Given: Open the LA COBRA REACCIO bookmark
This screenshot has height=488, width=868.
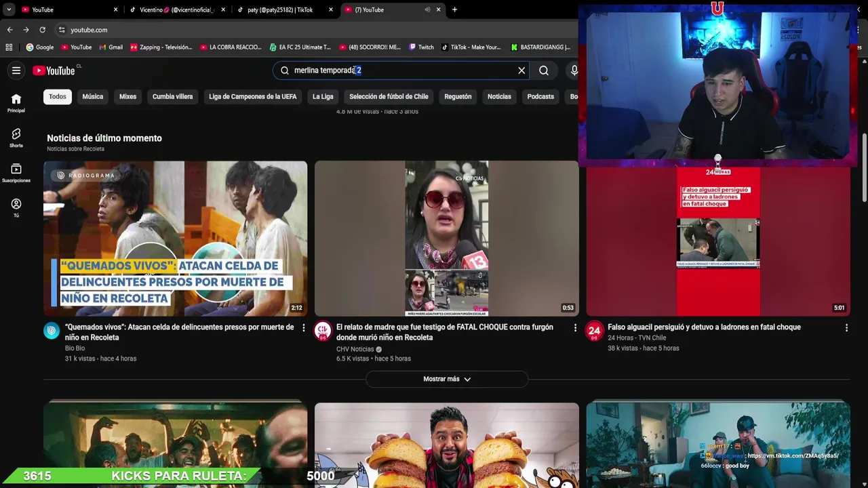Looking at the screenshot, I should (x=231, y=47).
